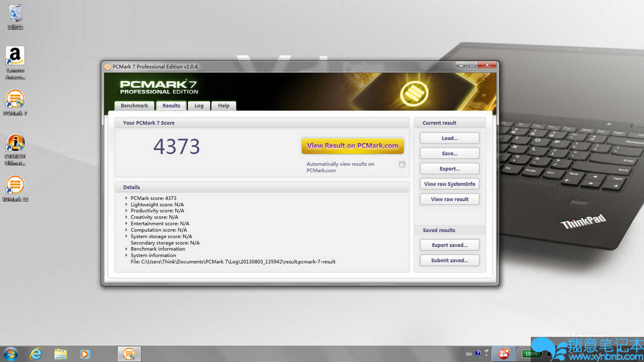Open the Amazon desktop shortcut
This screenshot has width=644, height=362.
[x=15, y=57]
